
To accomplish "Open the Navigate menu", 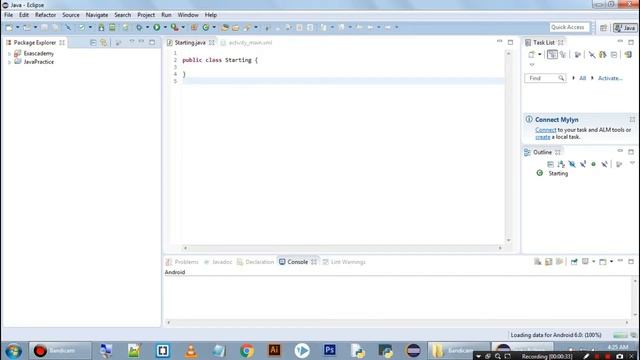I will click(x=97, y=15).
